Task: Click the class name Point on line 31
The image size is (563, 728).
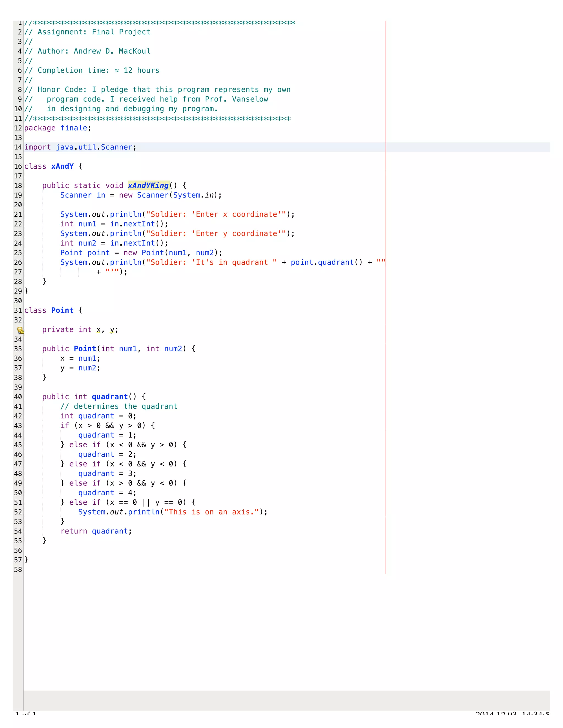Action: 62,310
